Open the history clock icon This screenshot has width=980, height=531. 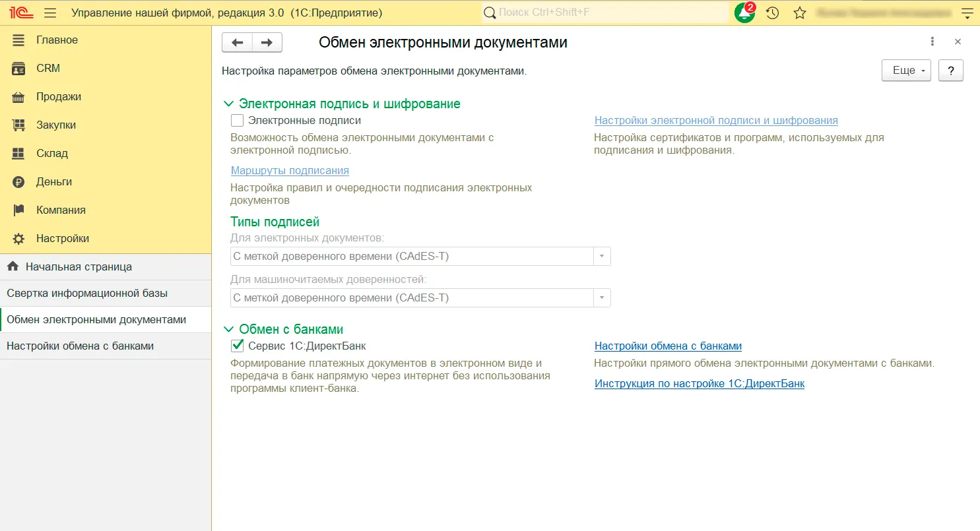(772, 13)
